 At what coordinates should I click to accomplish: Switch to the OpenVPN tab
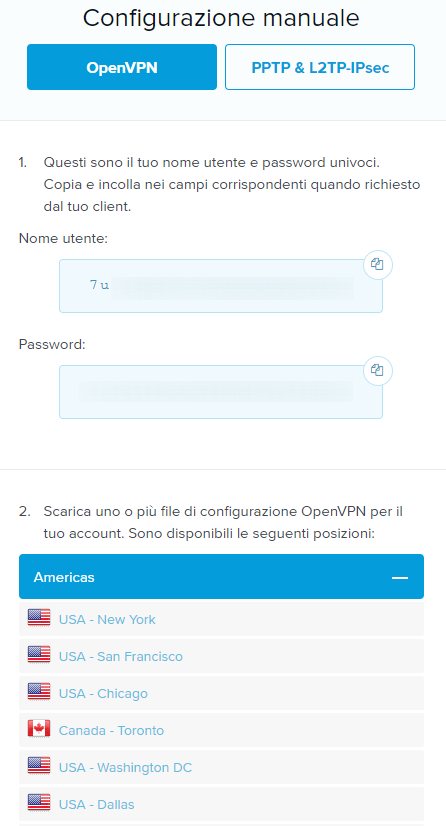(x=122, y=67)
